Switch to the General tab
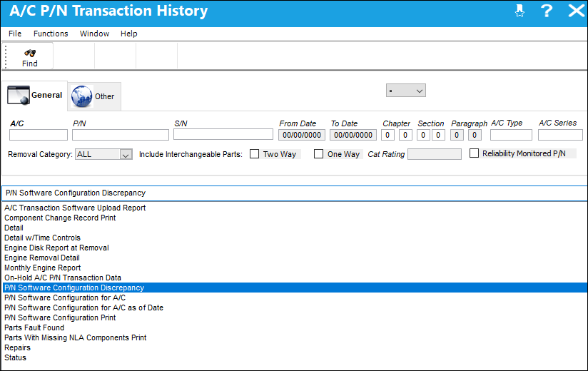Screen dimensions: 588x371 tap(34, 95)
